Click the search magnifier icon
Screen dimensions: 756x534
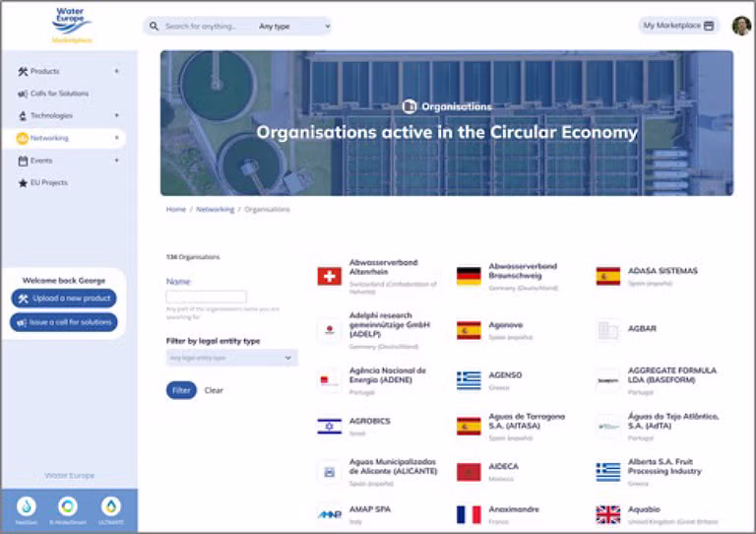154,26
